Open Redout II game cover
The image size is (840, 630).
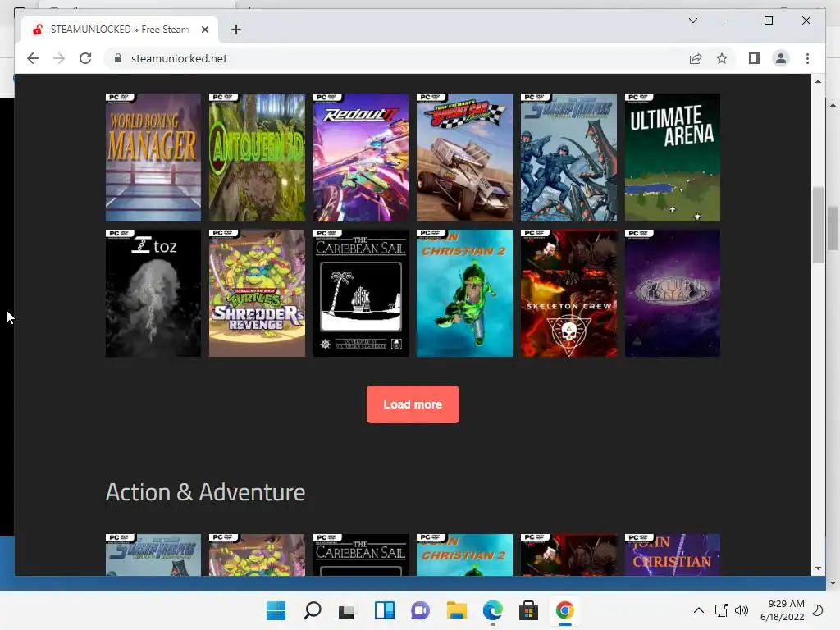(x=361, y=157)
